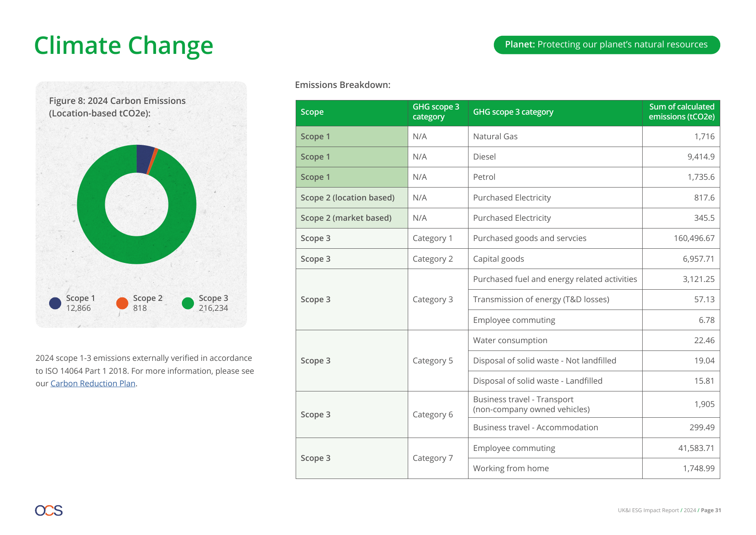The image size is (756, 535).
Task: Click the Natural Gas table cell
Action: tap(555, 137)
